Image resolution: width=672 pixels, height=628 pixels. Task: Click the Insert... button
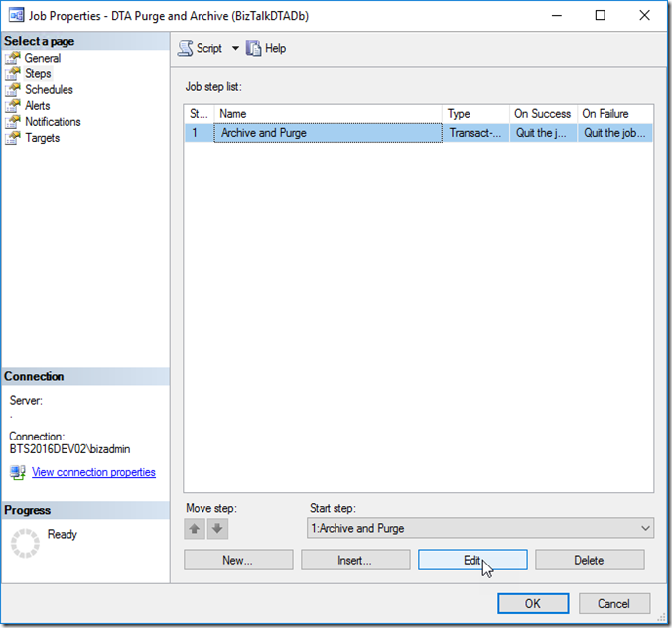[x=355, y=560]
